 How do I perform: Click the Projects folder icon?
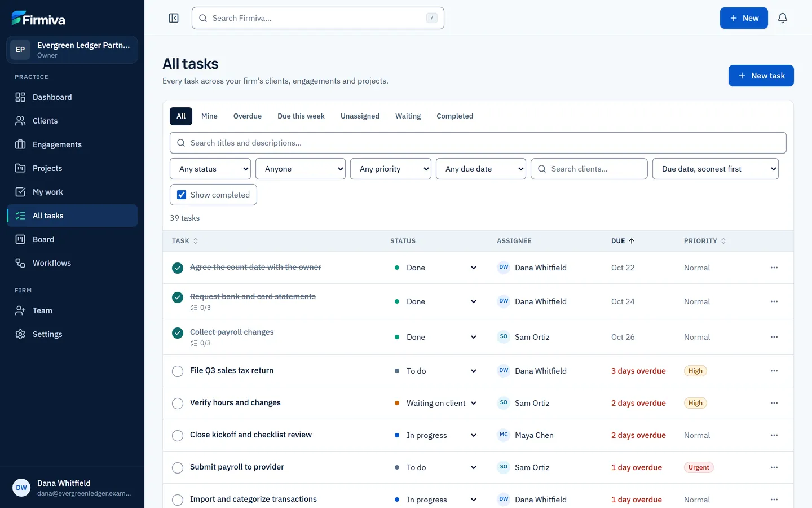[x=20, y=168]
